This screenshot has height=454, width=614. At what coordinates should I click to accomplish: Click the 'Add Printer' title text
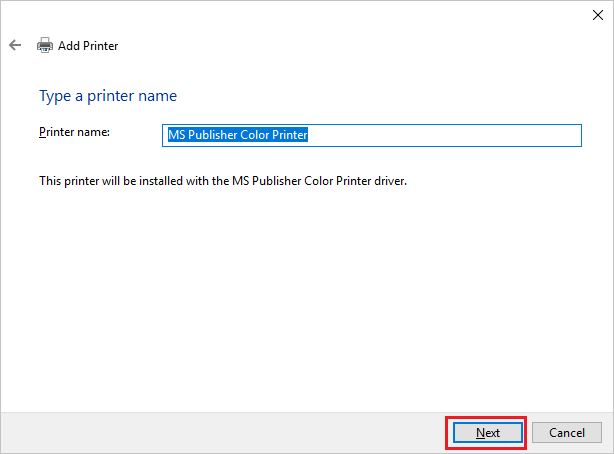88,46
